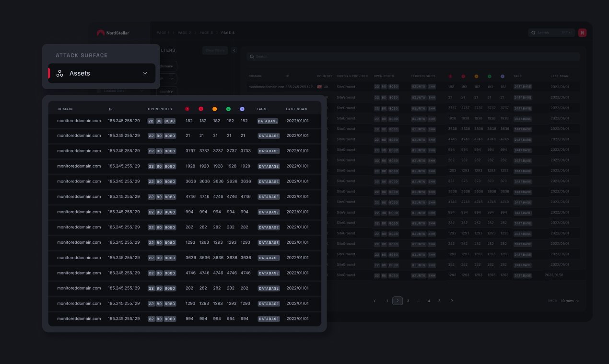
Task: Collapse the filters panel with left chevron
Action: [x=234, y=50]
